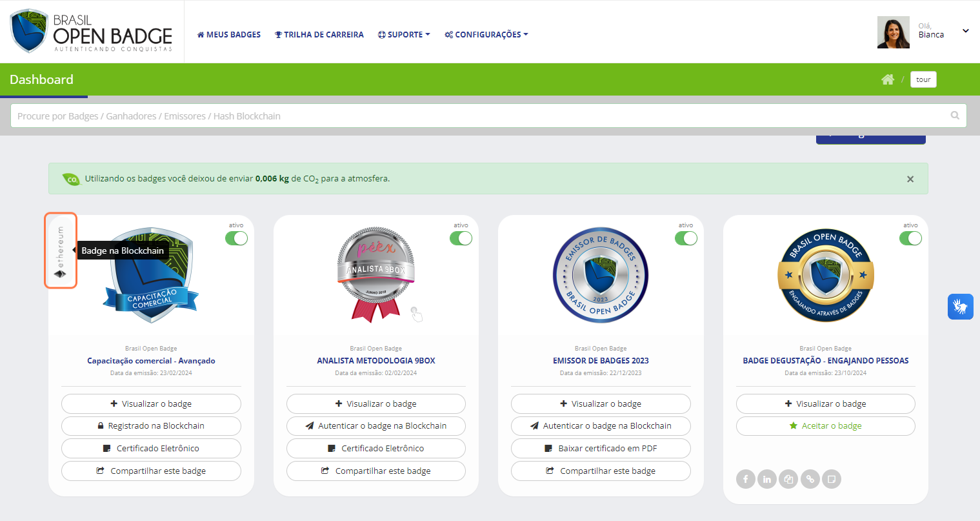Open the Emissor de Badges 2023 badge image
The height and width of the screenshot is (521, 980).
(x=601, y=275)
